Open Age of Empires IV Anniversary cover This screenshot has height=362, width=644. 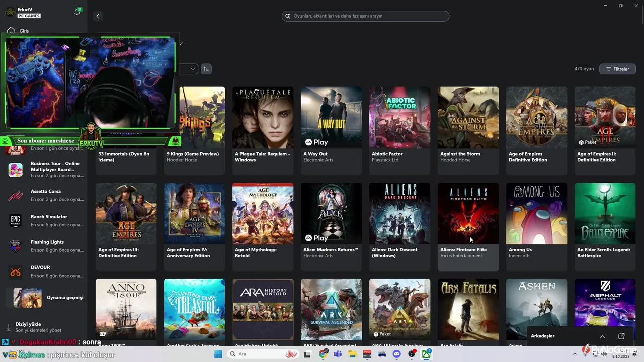click(195, 214)
